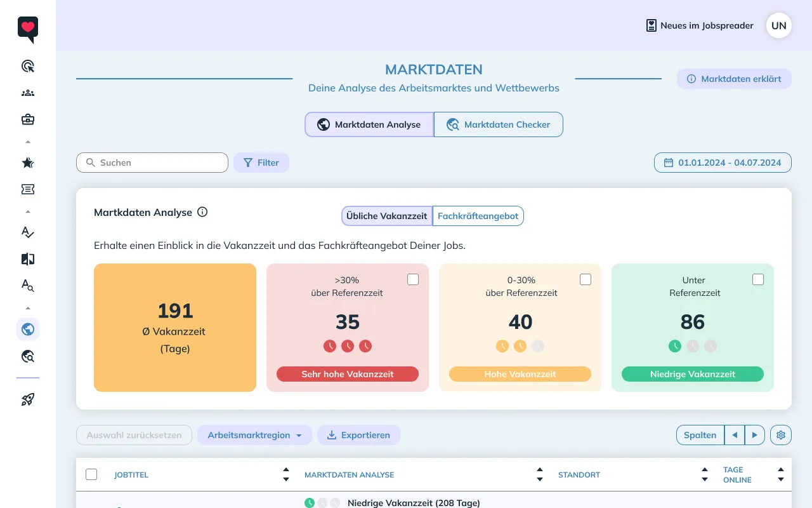Tick the 0-30% über Referenzzeit checkbox
Screen dimensions: 812x508
pos(586,279)
